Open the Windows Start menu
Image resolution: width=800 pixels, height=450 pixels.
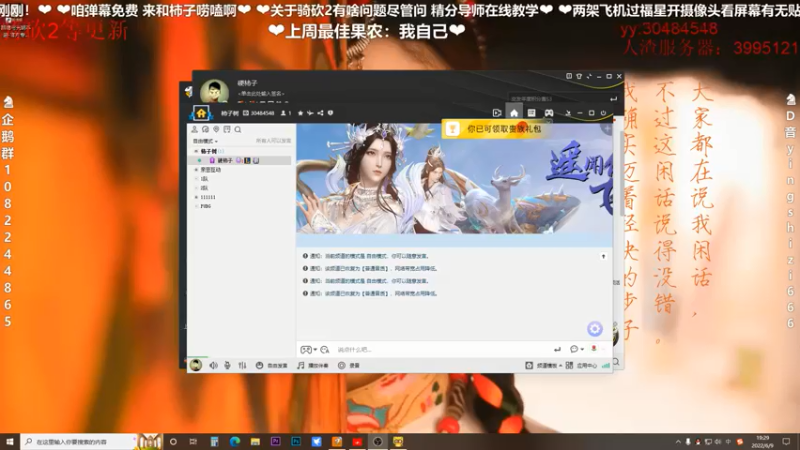[x=10, y=441]
